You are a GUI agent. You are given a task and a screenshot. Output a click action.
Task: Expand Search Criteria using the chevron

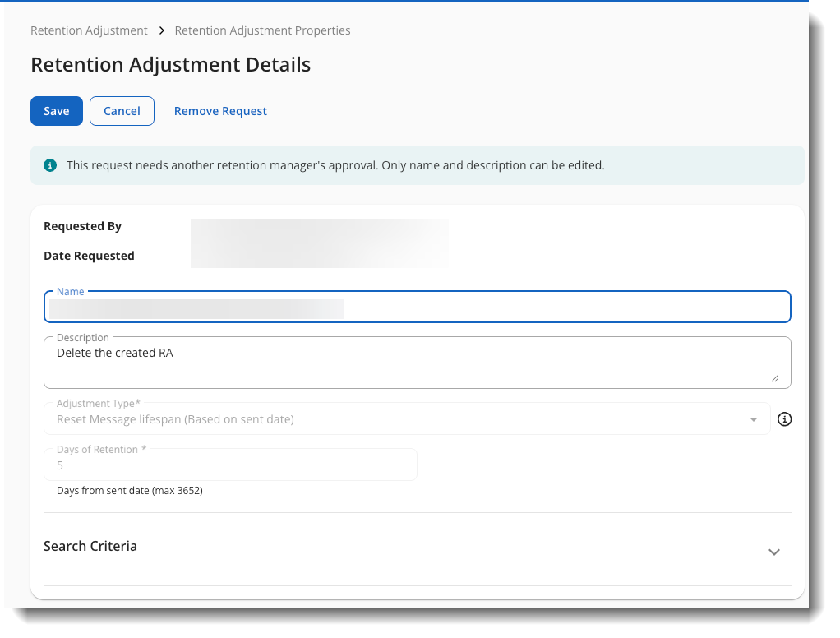[x=773, y=552]
